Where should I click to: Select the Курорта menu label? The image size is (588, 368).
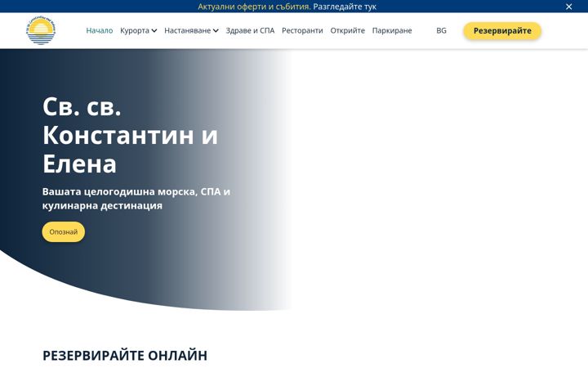pyautogui.click(x=135, y=30)
